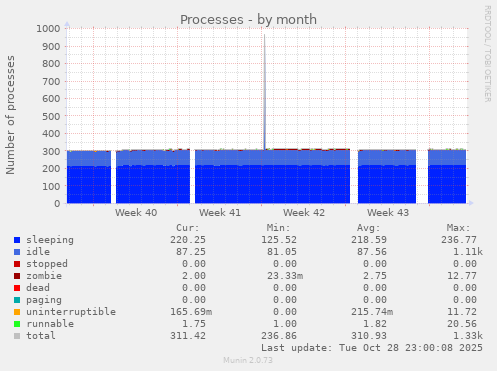Click the 'stopped' legend label

tap(47, 264)
